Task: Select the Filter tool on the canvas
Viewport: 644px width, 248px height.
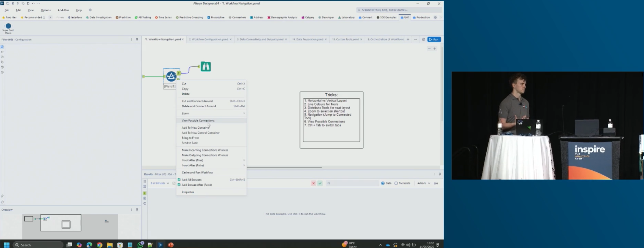Action: pyautogui.click(x=171, y=76)
